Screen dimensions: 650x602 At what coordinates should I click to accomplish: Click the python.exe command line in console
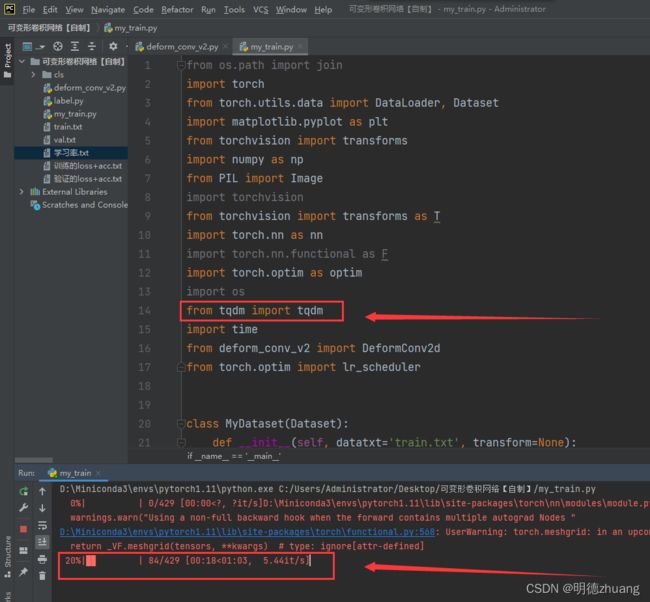point(327,489)
